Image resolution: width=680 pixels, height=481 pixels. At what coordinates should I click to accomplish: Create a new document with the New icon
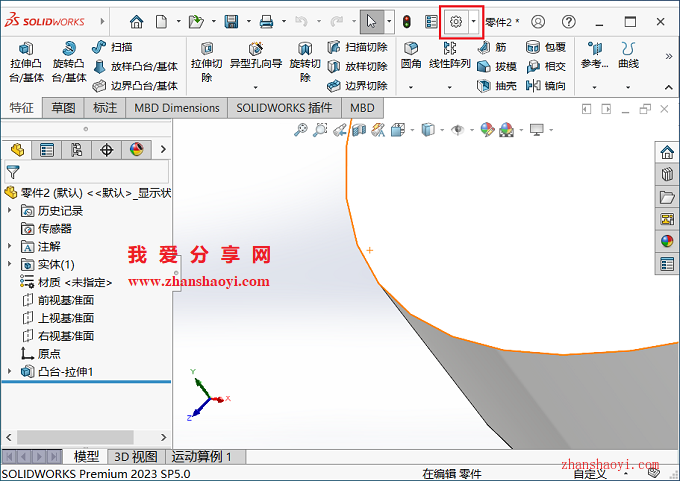coord(161,21)
